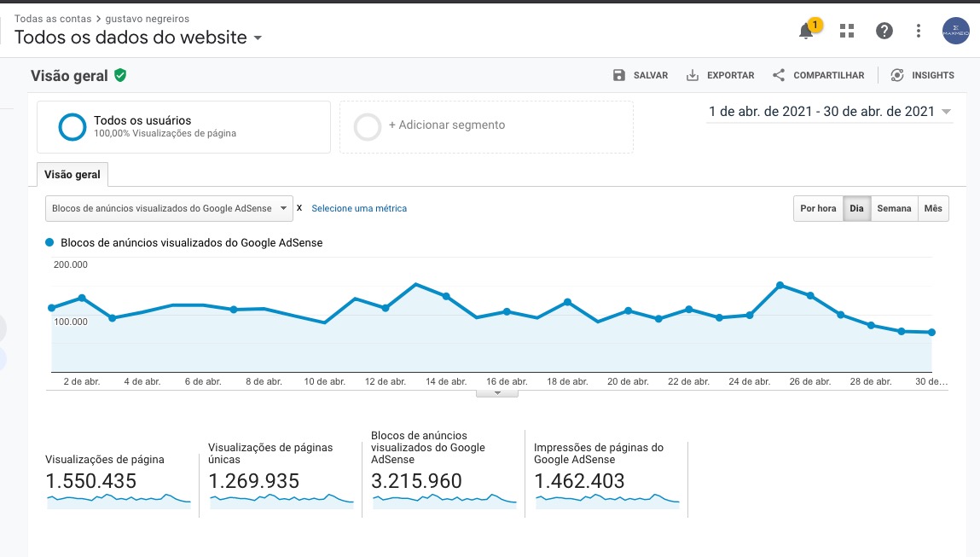Select the Visão geral tab

(72, 174)
